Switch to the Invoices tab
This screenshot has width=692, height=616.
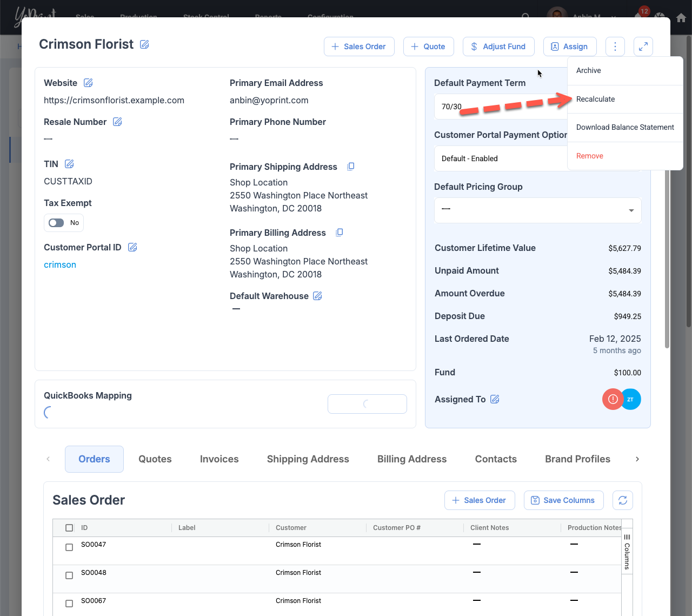coord(219,459)
